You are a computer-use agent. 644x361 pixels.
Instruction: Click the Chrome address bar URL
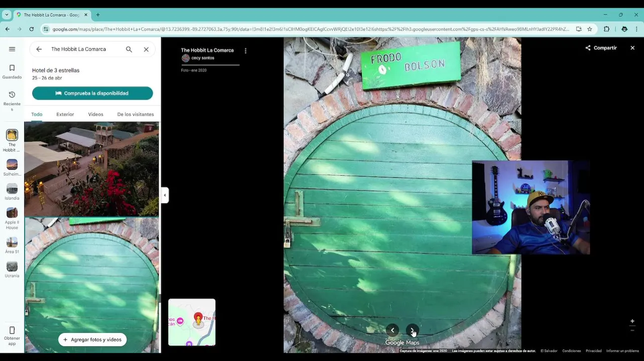click(x=311, y=29)
